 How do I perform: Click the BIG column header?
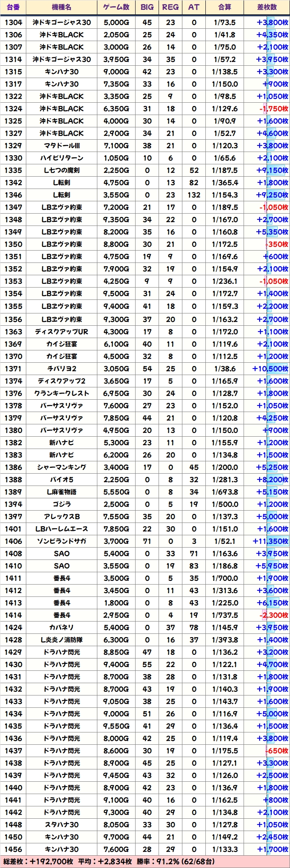click(147, 7)
